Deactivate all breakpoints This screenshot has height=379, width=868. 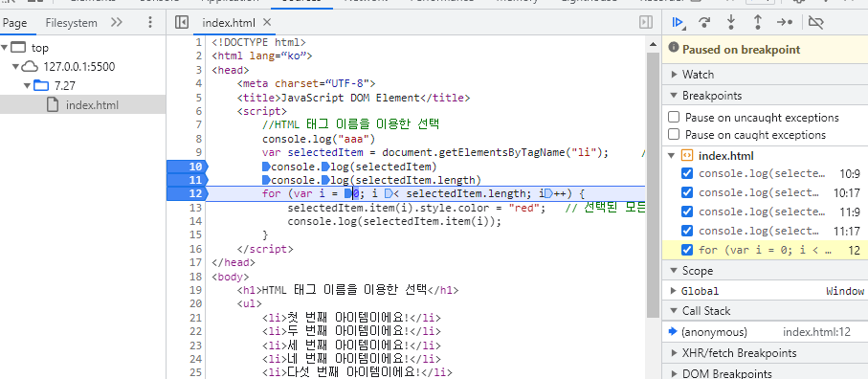click(816, 22)
